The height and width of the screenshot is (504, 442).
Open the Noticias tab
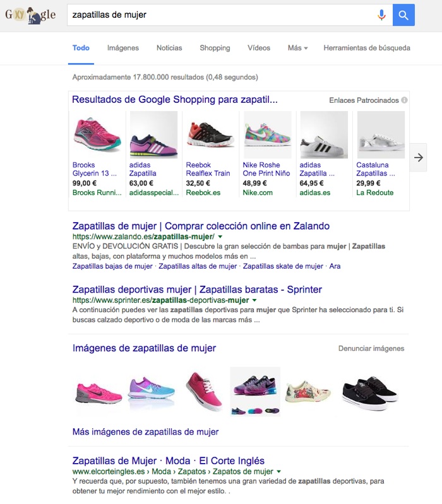169,48
